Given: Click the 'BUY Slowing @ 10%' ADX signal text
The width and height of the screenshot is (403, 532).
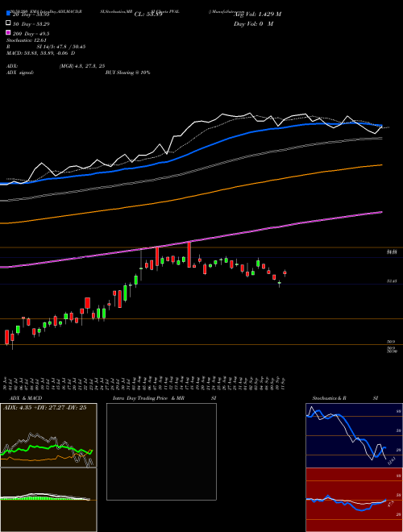Looking at the screenshot, I should click(127, 73).
